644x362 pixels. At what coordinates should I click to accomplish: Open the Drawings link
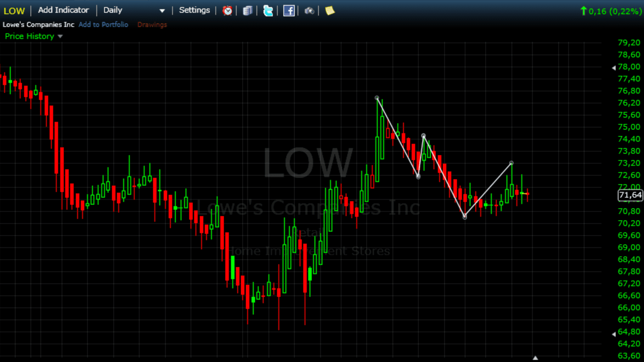click(152, 24)
